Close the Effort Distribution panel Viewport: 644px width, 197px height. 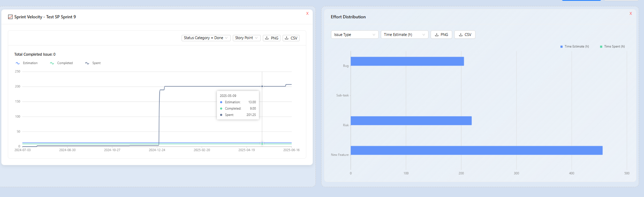pyautogui.click(x=631, y=14)
